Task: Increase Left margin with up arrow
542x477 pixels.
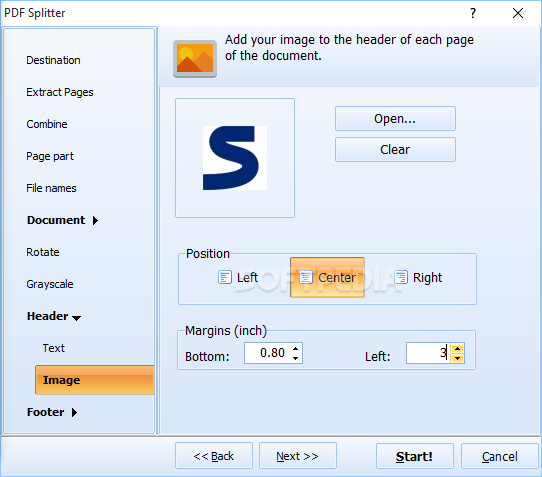Action: [458, 348]
